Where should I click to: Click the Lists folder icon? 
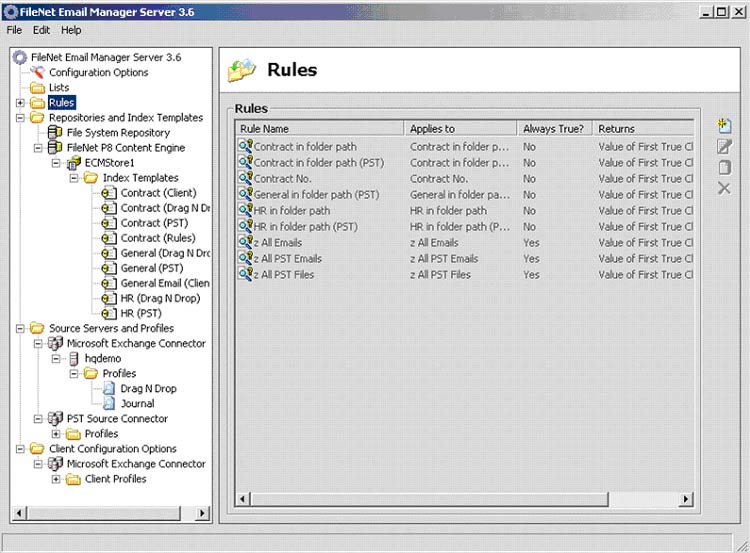(x=37, y=88)
